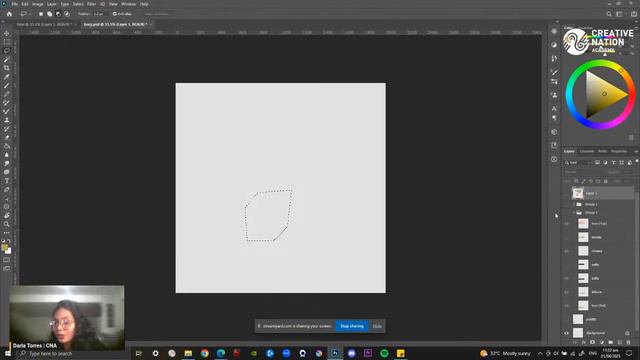Select the Lasso tool in the toolbar
The height and width of the screenshot is (360, 640).
coord(7,51)
